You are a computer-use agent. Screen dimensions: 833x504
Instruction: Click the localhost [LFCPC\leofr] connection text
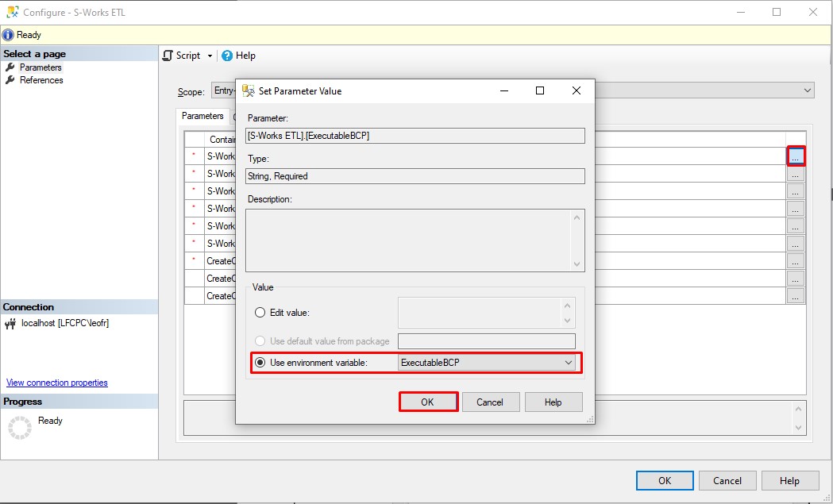point(65,323)
